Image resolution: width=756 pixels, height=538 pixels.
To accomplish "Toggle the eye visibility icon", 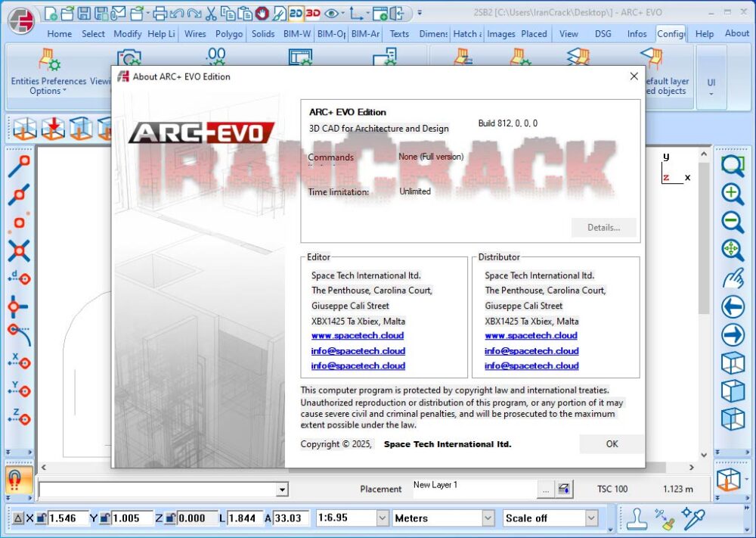I will pos(331,12).
